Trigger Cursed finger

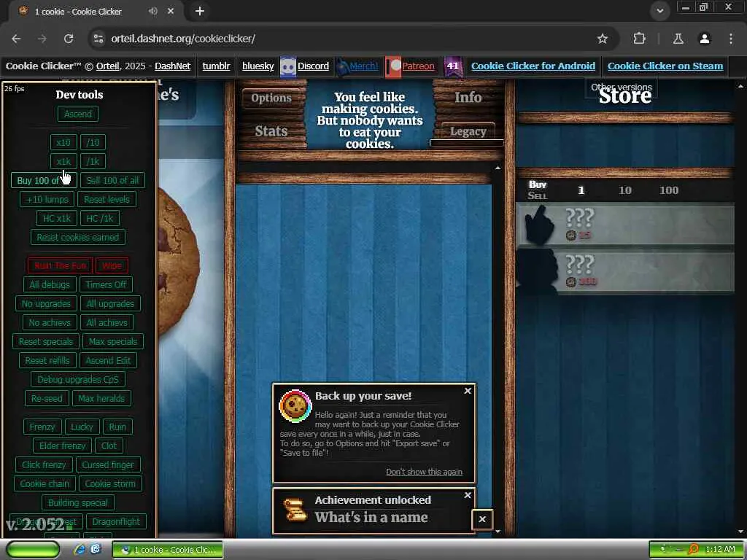coord(108,465)
